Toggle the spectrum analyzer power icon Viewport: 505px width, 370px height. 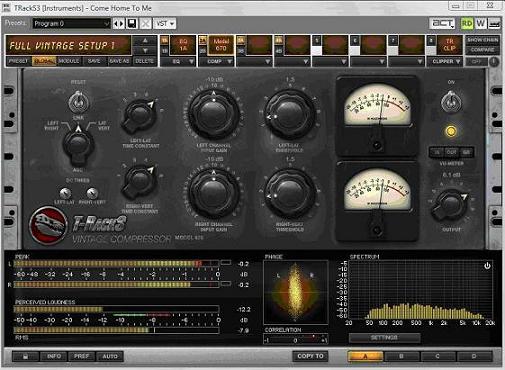487,266
